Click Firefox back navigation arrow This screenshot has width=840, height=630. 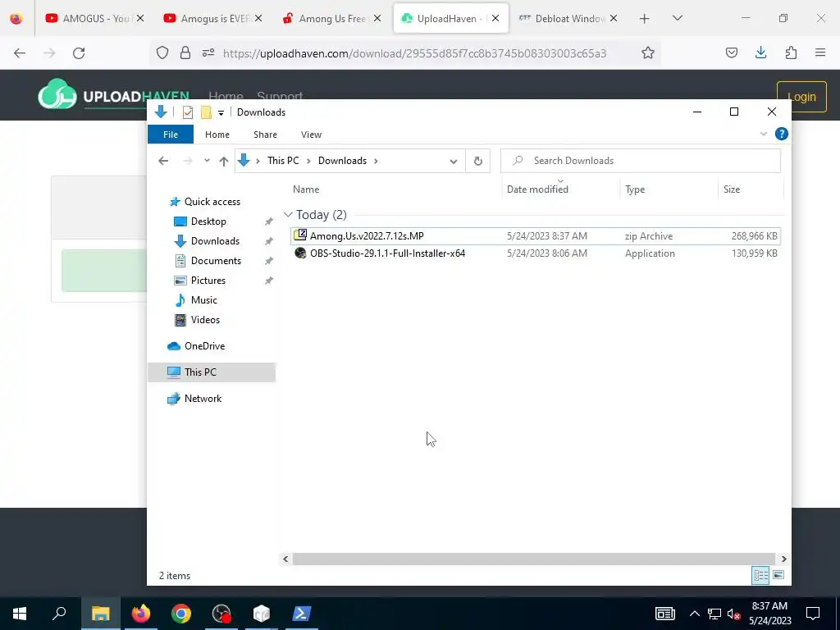tap(20, 53)
